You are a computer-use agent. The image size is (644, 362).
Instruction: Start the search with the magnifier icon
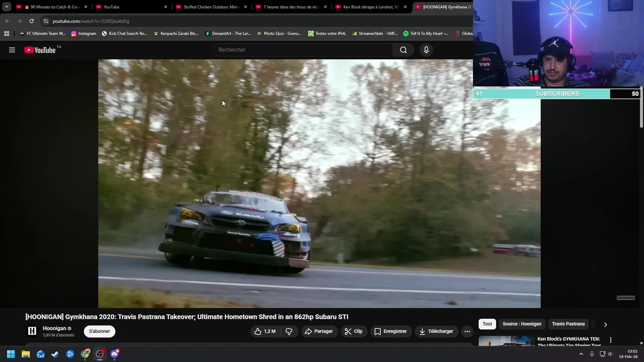coord(404,50)
